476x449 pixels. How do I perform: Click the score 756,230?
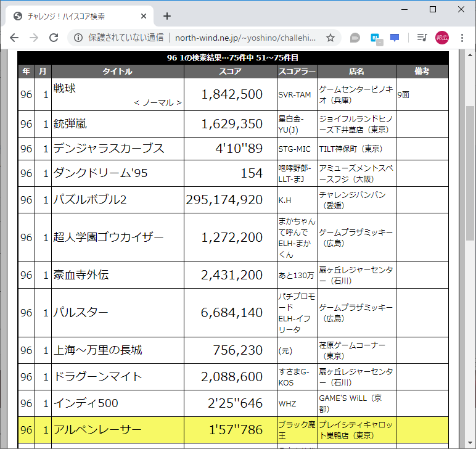tap(238, 350)
